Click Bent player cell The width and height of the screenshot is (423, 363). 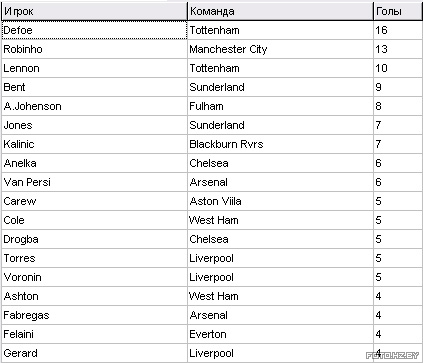(x=94, y=87)
